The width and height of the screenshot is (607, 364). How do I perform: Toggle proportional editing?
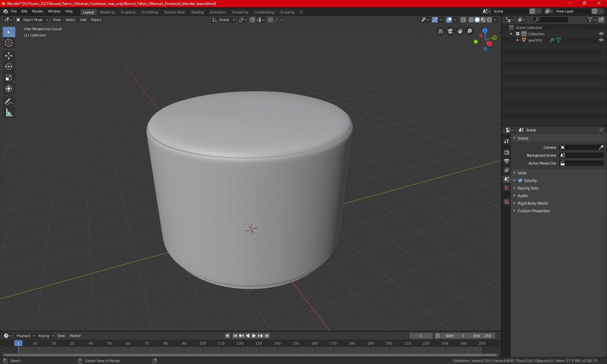[270, 20]
